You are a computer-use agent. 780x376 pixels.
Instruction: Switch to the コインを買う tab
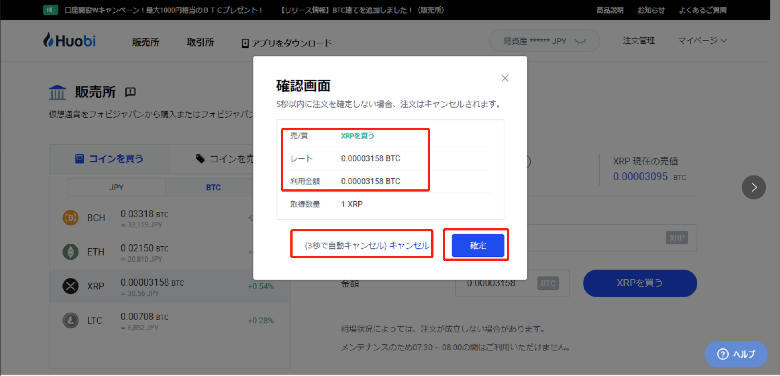[x=109, y=159]
